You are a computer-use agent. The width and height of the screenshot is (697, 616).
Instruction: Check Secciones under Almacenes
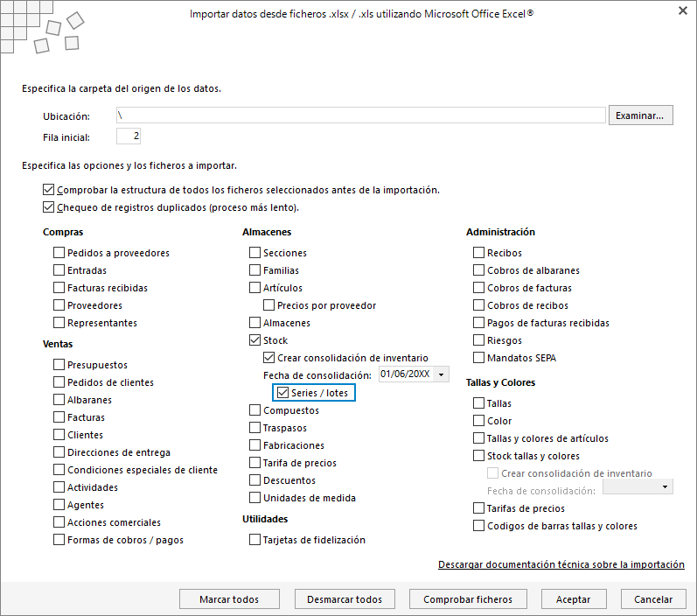point(255,253)
